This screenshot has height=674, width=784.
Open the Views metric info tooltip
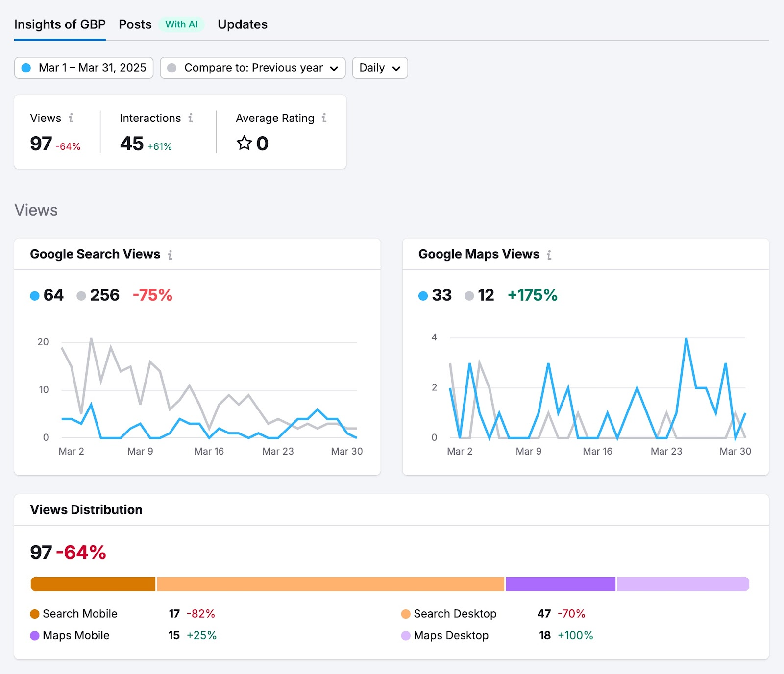(72, 118)
